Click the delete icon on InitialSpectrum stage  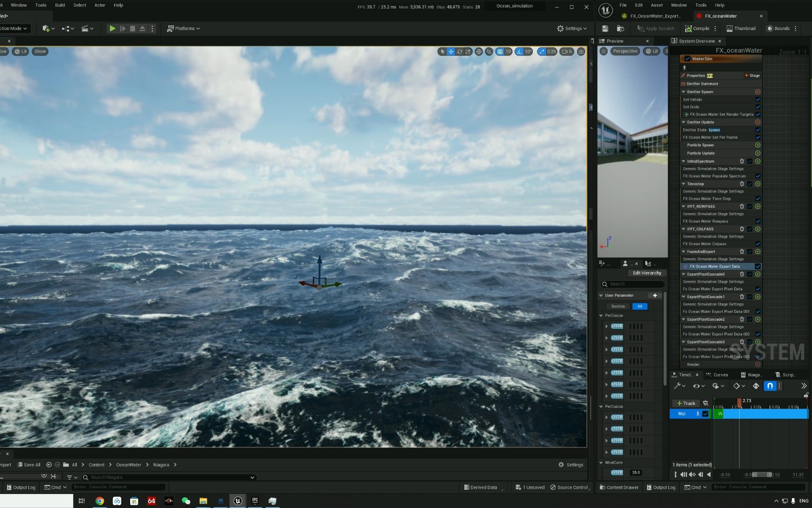pos(742,161)
